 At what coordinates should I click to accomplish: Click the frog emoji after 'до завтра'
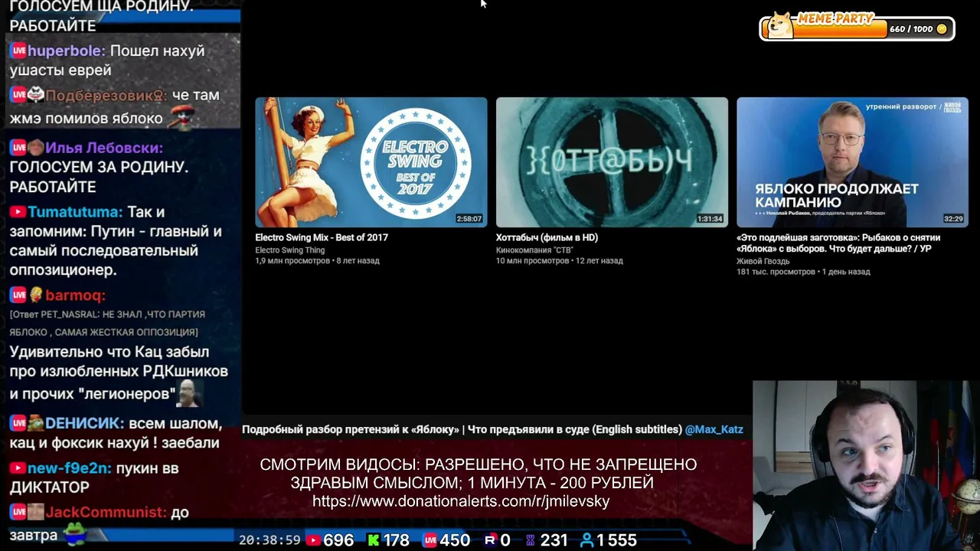pyautogui.click(x=74, y=534)
